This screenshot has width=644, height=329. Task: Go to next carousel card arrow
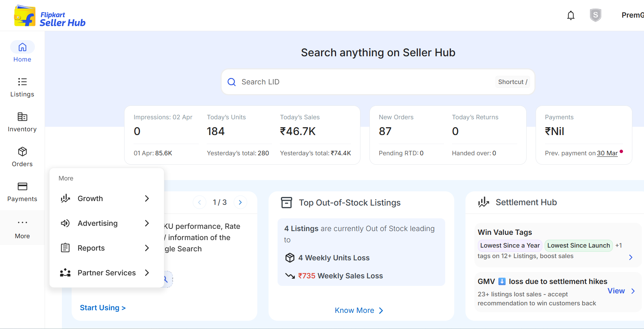click(240, 202)
